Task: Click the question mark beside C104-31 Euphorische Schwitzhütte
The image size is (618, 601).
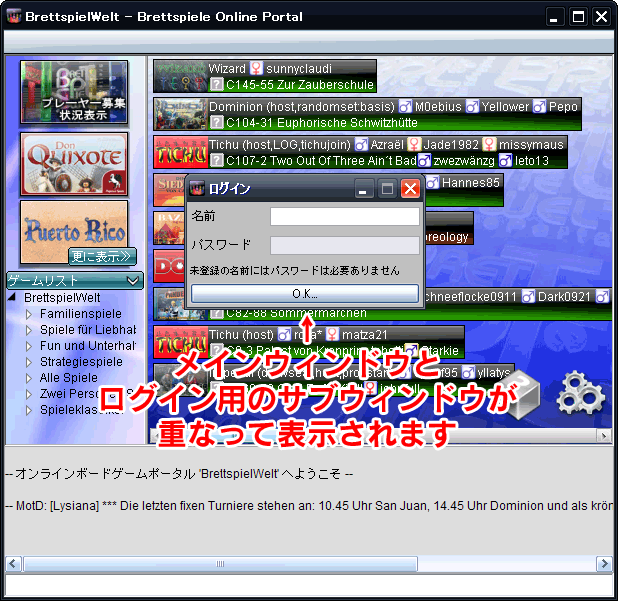Action: click(x=216, y=122)
